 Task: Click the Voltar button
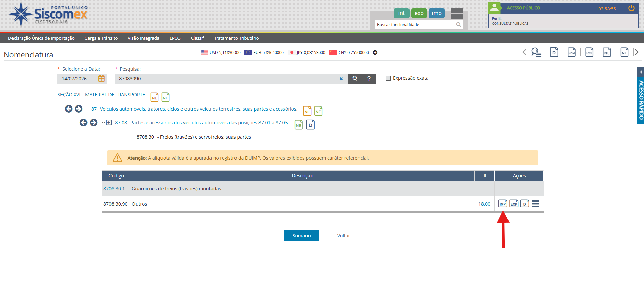click(344, 236)
